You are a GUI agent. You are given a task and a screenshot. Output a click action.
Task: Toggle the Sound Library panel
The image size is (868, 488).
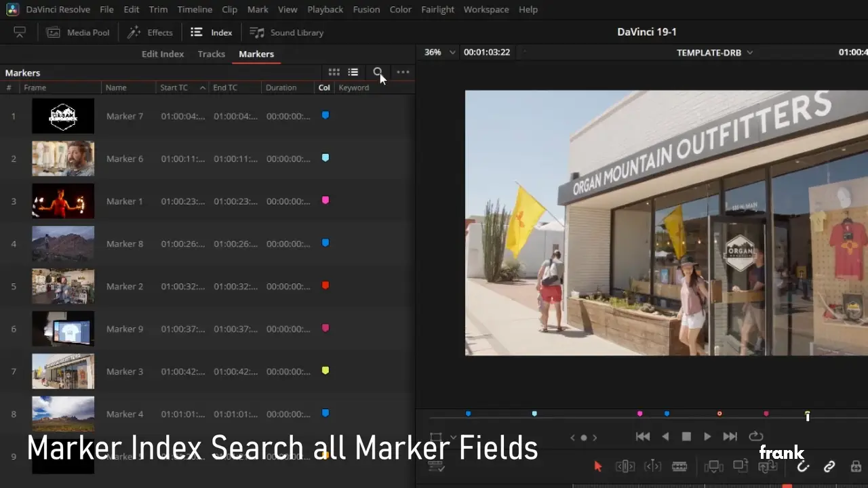pos(287,33)
